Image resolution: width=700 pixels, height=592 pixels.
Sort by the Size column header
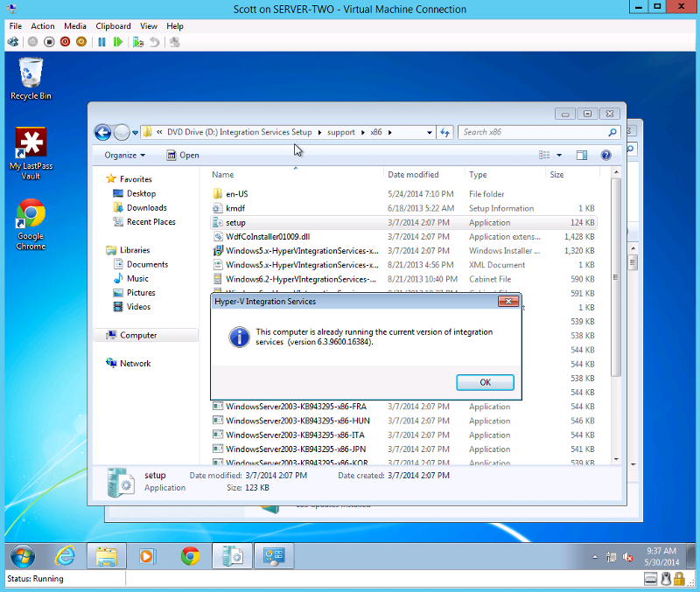coord(572,174)
